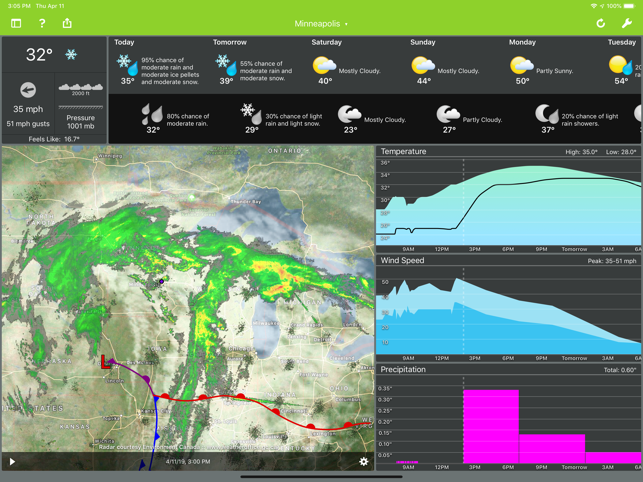Tap the current conditions snowflake icon
The image size is (643, 482).
71,55
